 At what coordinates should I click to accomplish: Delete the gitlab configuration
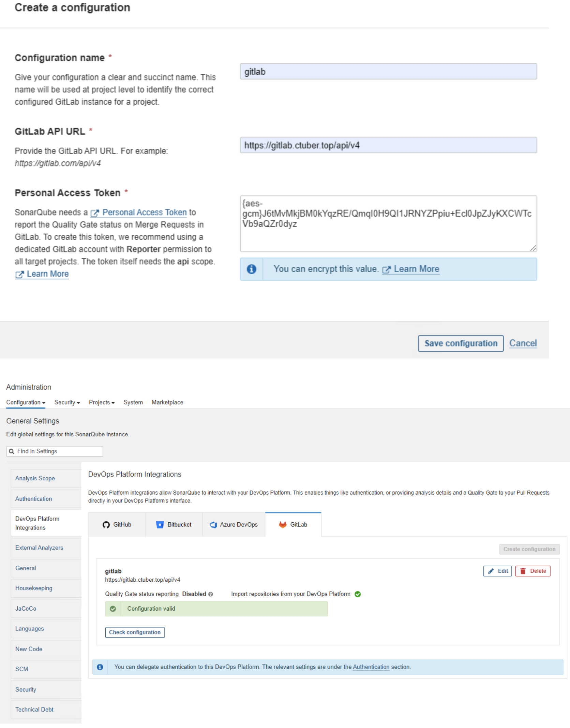532,571
